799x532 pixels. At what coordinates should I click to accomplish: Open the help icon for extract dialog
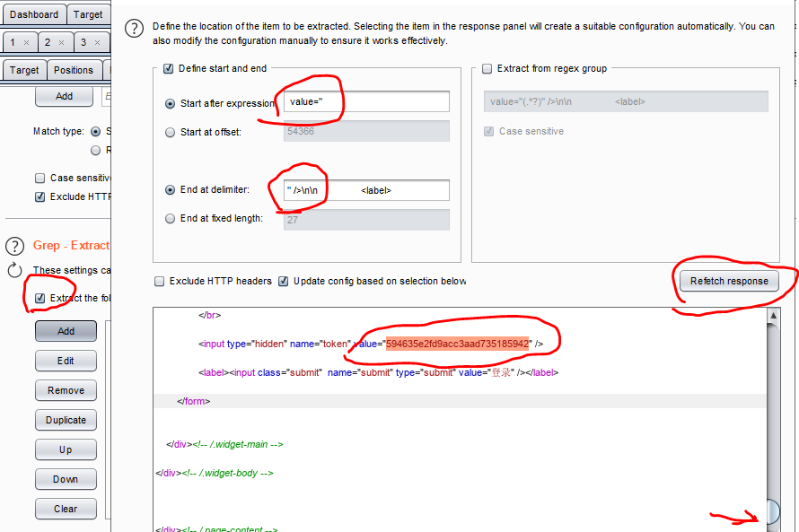pyautogui.click(x=134, y=28)
